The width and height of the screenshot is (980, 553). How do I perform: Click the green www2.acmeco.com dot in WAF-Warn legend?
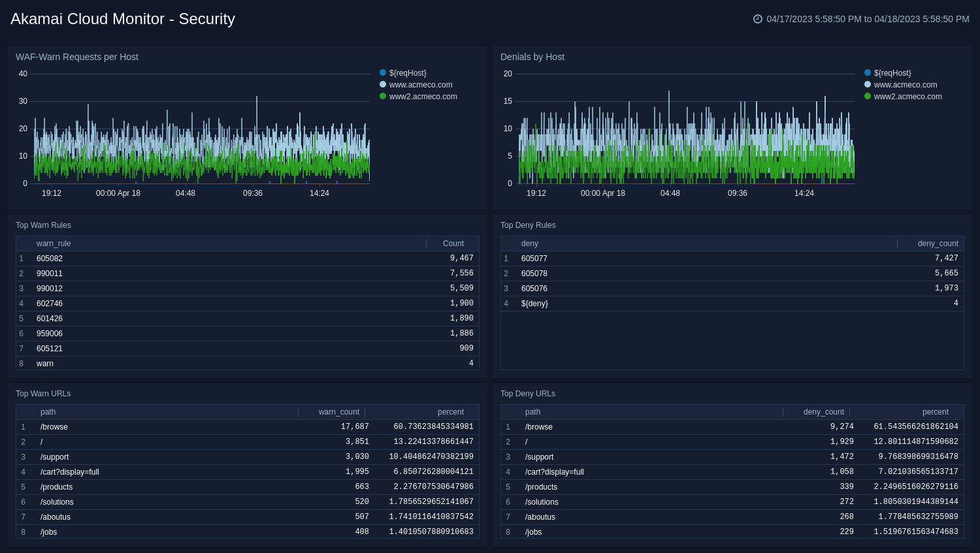click(383, 96)
